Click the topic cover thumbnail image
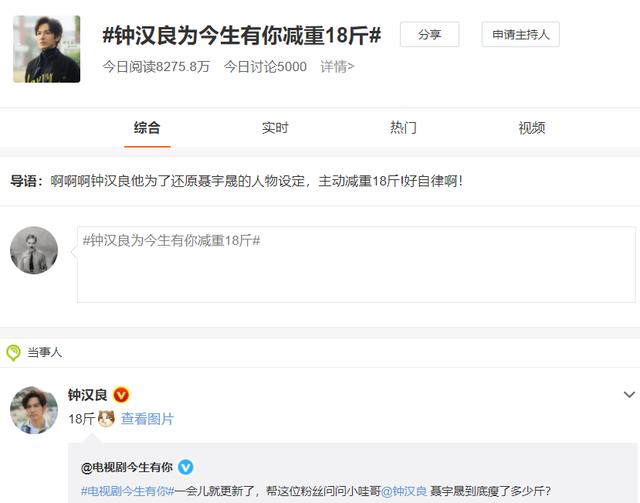Screen dimensions: 640x503 47,49
